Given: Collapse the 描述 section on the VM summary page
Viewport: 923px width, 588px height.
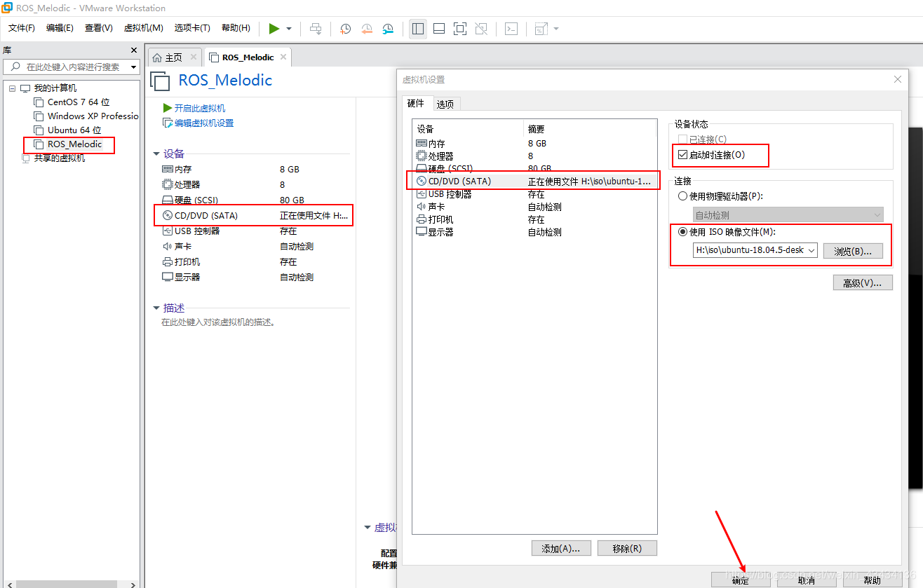Looking at the screenshot, I should tap(156, 308).
